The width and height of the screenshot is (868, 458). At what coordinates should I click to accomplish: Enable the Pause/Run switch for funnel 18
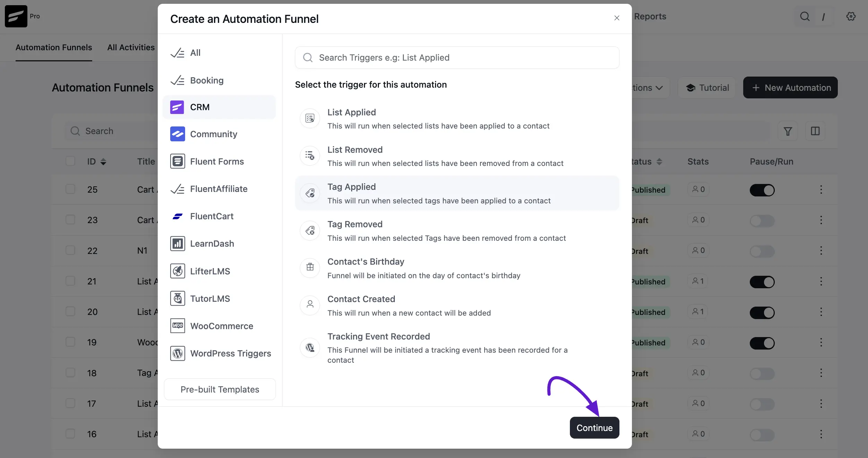tap(762, 374)
